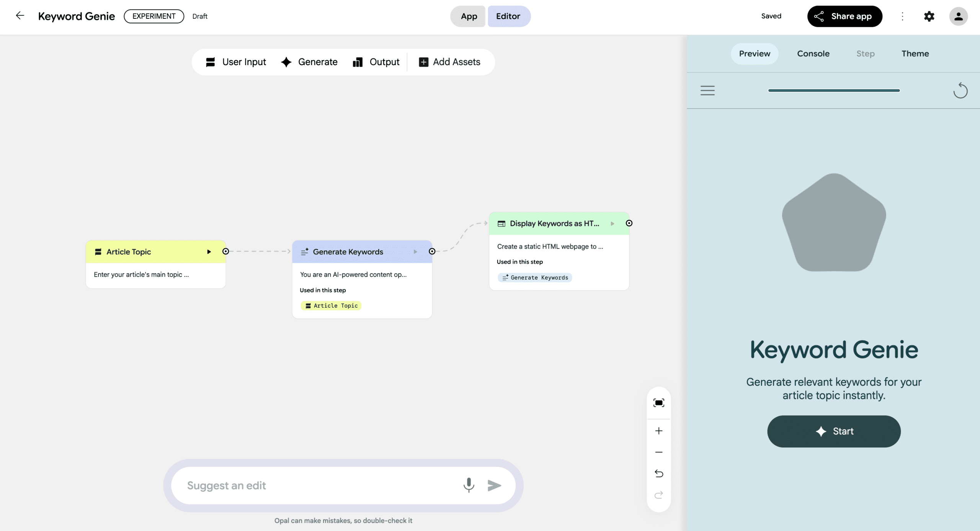Add a User Input step
Viewport: 980px width, 531px height.
[x=236, y=62]
